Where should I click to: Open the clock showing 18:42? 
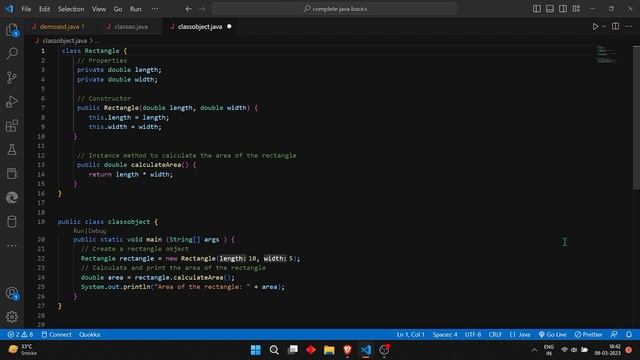pos(607,350)
